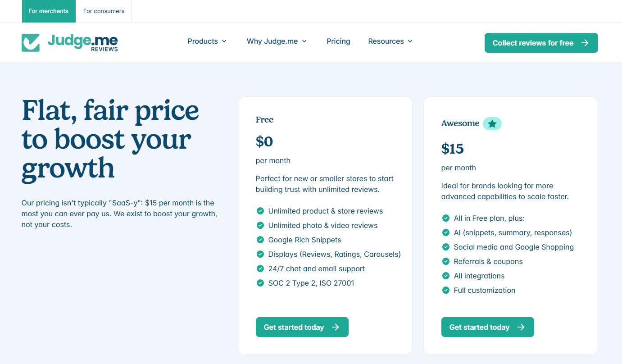Click the arrow icon in Free plan's Get started button
The width and height of the screenshot is (622, 364).
click(336, 327)
